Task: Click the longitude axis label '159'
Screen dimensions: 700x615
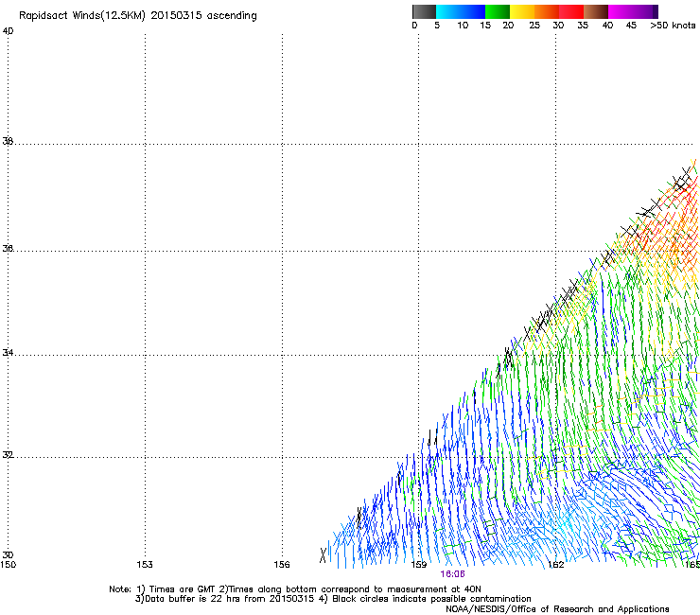Action: 418,565
